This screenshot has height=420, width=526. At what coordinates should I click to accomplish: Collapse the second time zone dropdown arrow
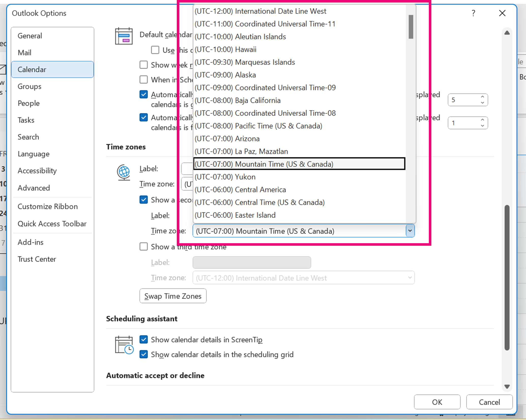point(410,231)
